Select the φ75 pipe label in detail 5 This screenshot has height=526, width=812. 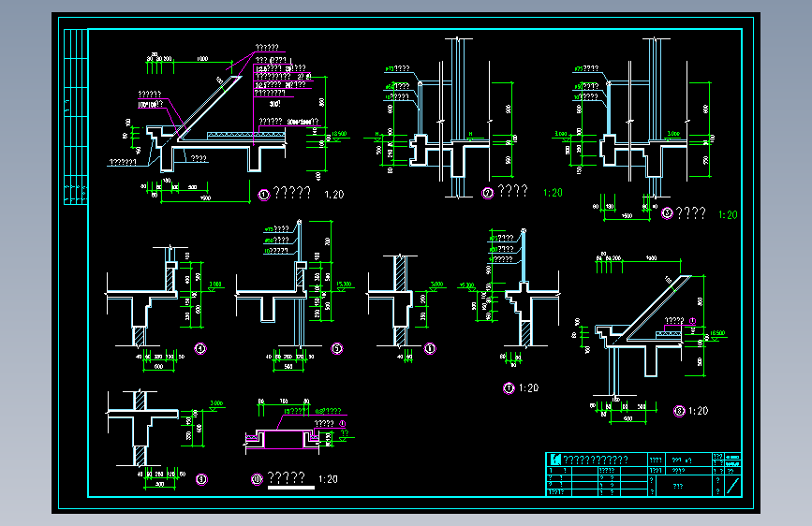coord(276,228)
